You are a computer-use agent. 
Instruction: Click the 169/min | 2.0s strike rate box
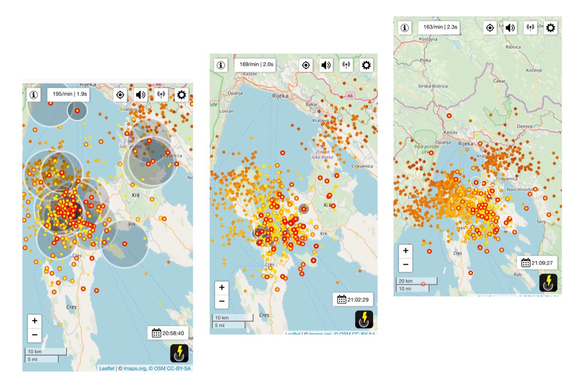click(x=254, y=65)
